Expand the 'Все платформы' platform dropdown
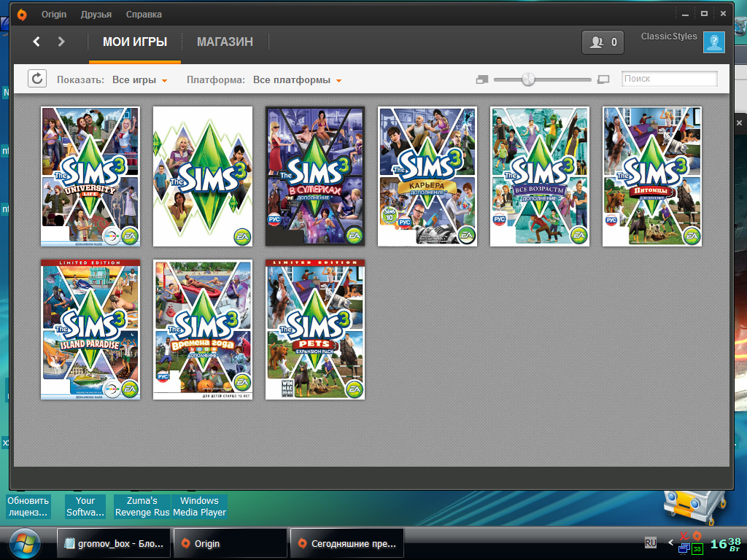This screenshot has width=747, height=560. (298, 80)
